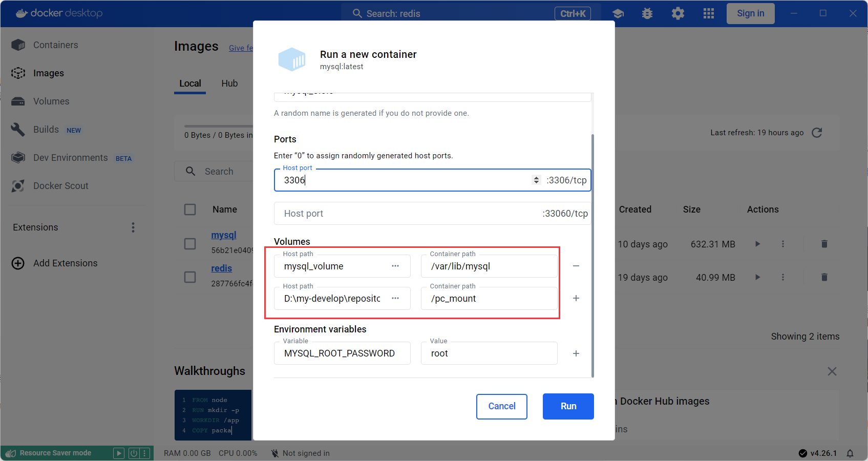Click the Docker engine play button in status bar
The height and width of the screenshot is (461, 868).
tap(119, 453)
